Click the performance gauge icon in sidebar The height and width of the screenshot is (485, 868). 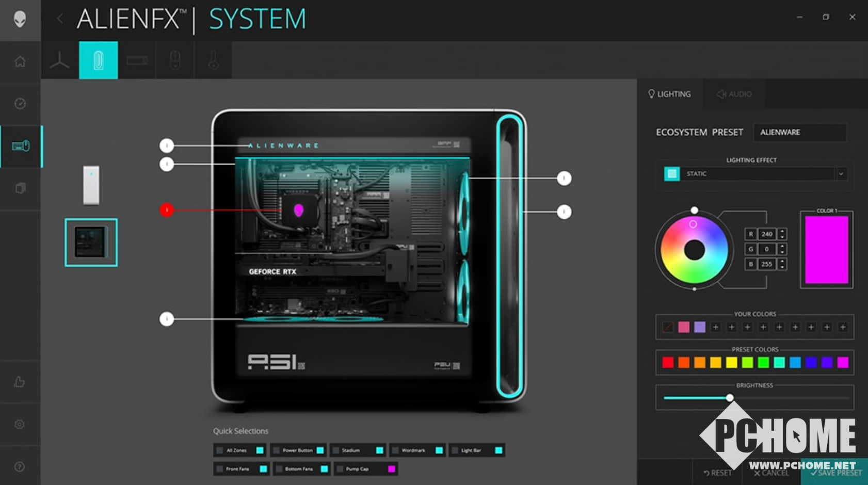(20, 104)
